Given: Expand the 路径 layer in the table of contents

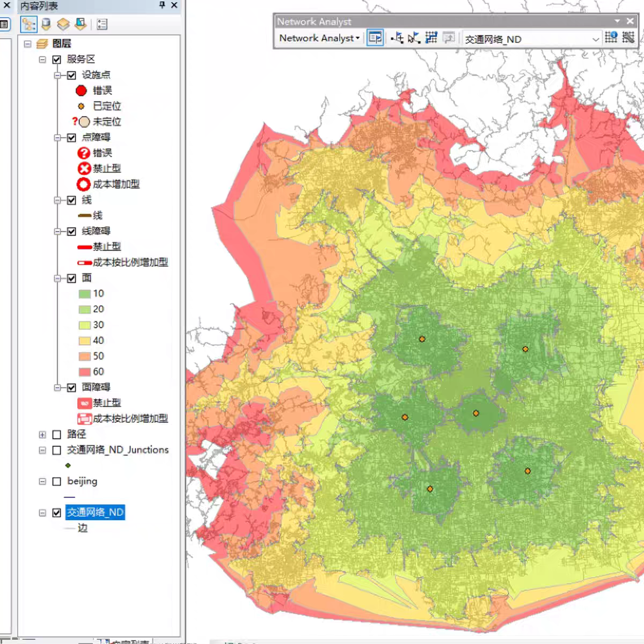Looking at the screenshot, I should (43, 435).
